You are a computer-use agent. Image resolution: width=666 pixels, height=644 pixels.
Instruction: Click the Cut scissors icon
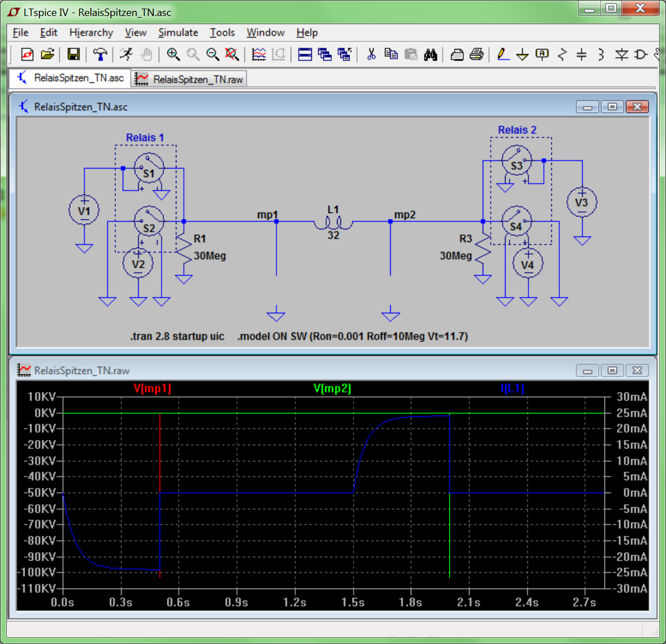coord(371,54)
